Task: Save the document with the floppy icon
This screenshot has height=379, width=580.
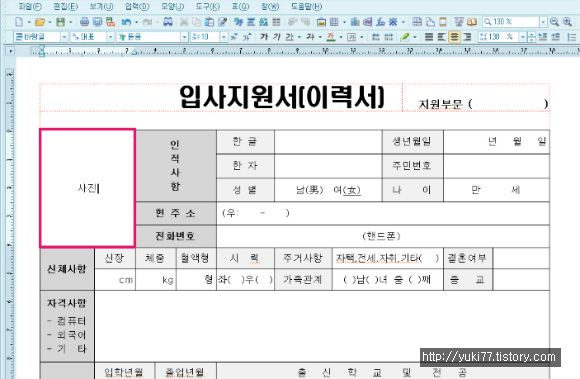Action: pos(60,22)
